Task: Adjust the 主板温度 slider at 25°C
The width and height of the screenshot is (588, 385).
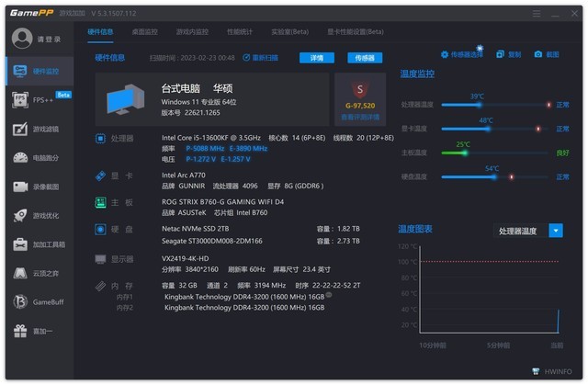Action: [x=465, y=153]
